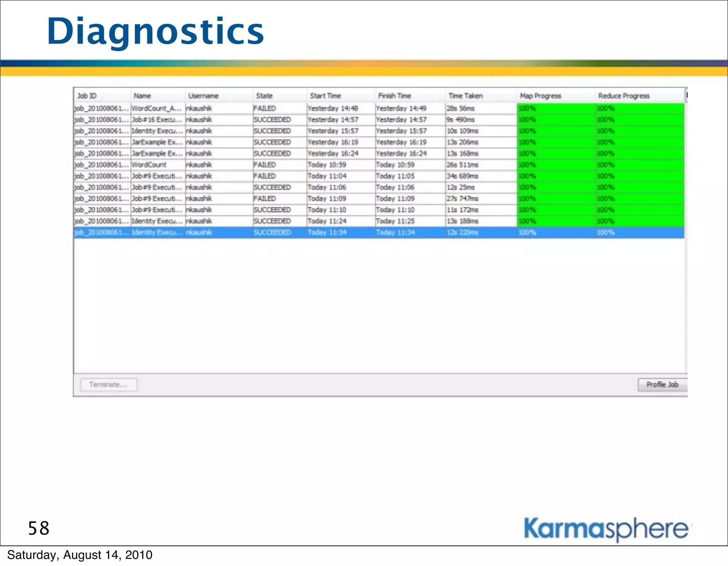Screen dimensions: 728x566
Task: Sort by the Reduce Progress column header
Action: tap(639, 96)
